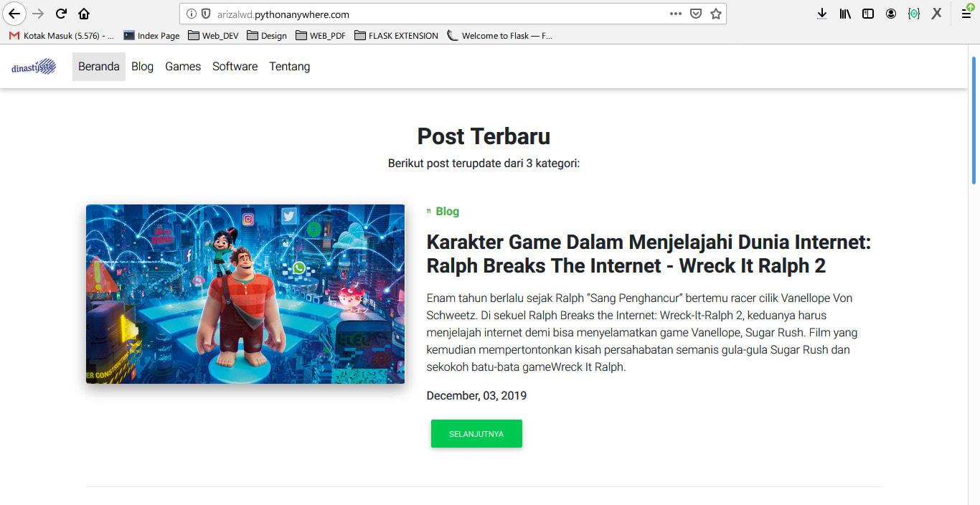Open Kotak Masuk Gmail bookmark
Screen dimensions: 980x505
point(62,35)
